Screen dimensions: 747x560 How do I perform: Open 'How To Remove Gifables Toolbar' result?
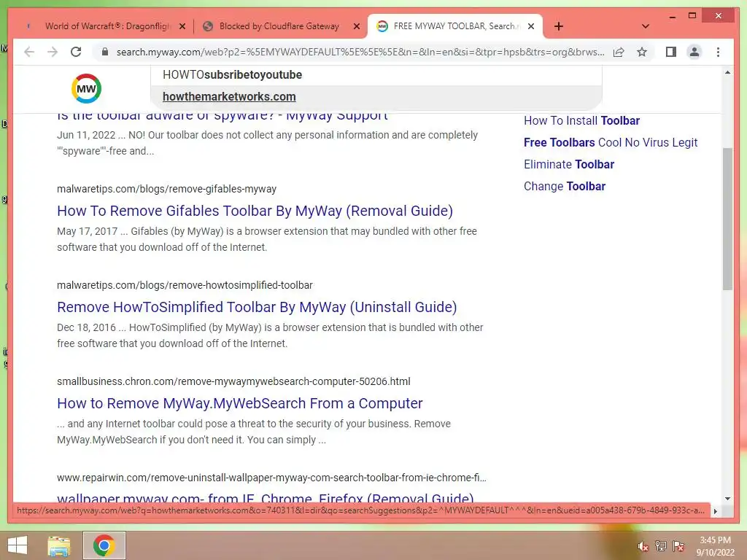coord(255,211)
